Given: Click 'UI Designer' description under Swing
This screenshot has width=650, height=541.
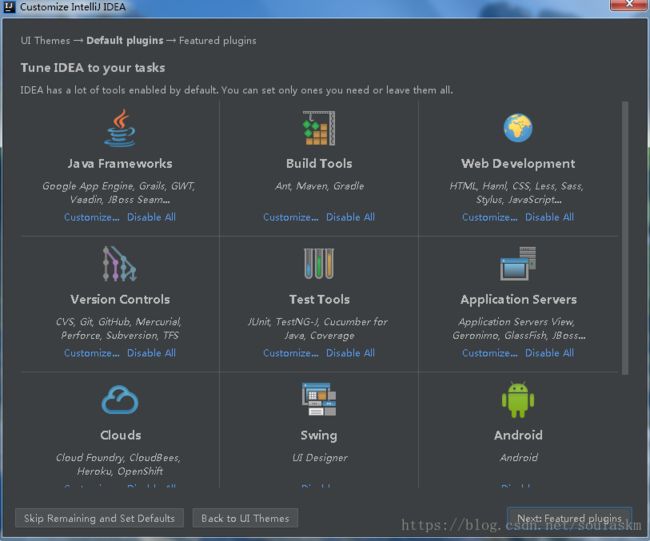Looking at the screenshot, I should click(320, 458).
